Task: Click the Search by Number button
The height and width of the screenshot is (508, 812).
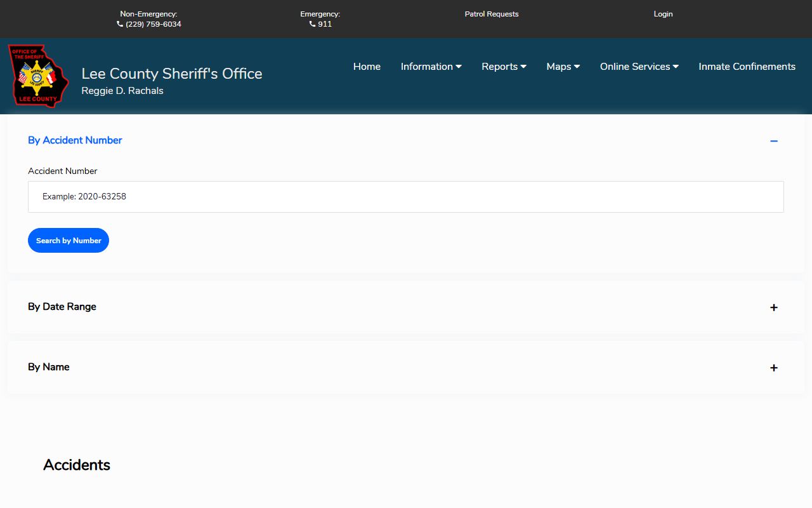Action: (69, 241)
